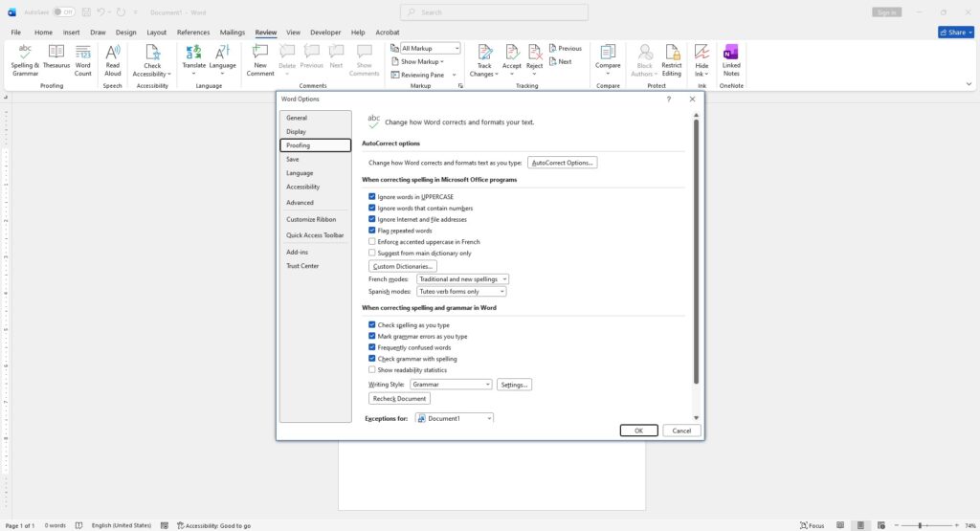
Task: Switch to the References tab
Action: (193, 32)
